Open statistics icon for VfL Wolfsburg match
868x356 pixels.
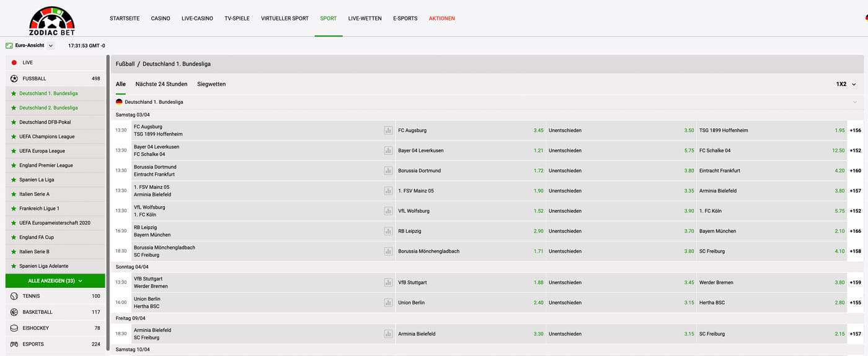(388, 211)
